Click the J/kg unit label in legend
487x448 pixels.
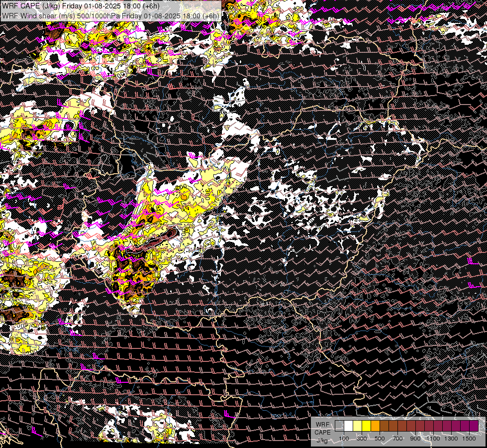click(x=322, y=441)
